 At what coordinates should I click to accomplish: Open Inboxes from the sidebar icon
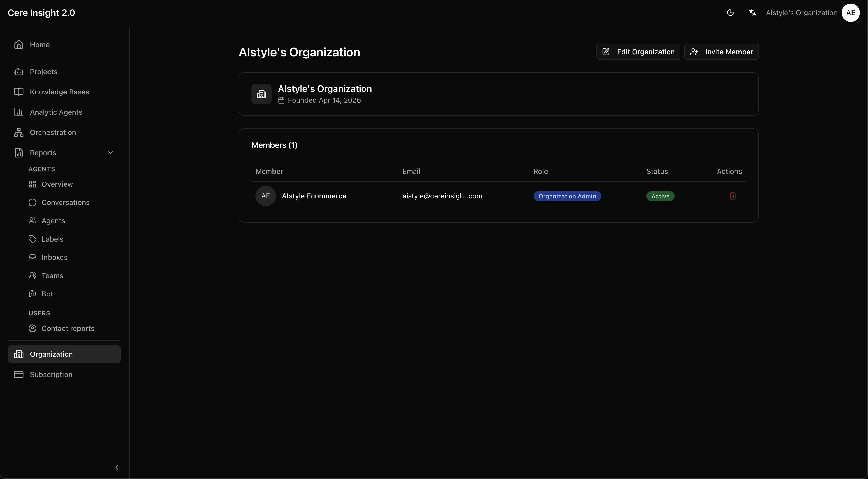33,257
